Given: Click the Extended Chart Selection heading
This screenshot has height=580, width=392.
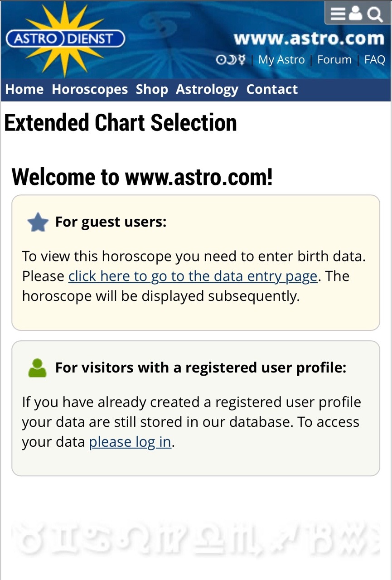Looking at the screenshot, I should (x=121, y=123).
